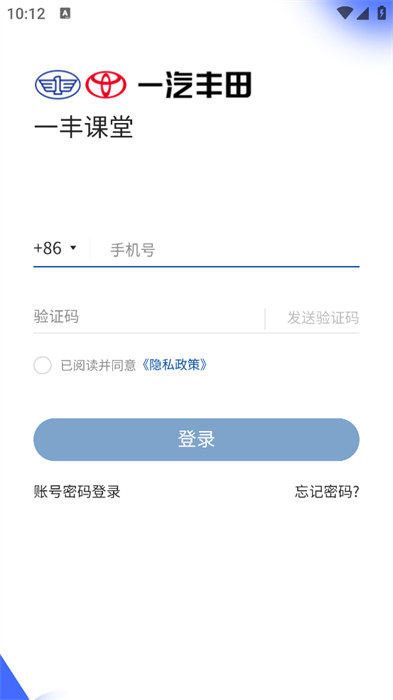This screenshot has width=393, height=700.
Task: Tap the 10:12 clock in status bar
Action: (26, 13)
